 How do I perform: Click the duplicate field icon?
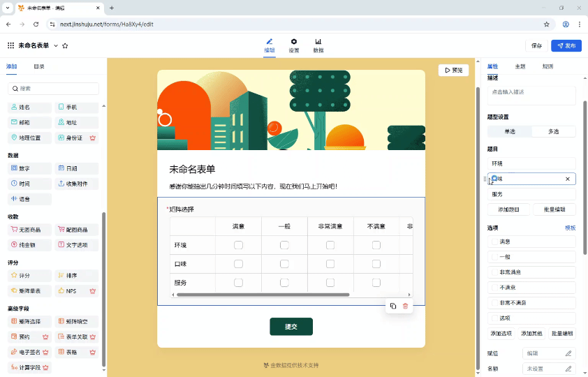[x=393, y=306]
